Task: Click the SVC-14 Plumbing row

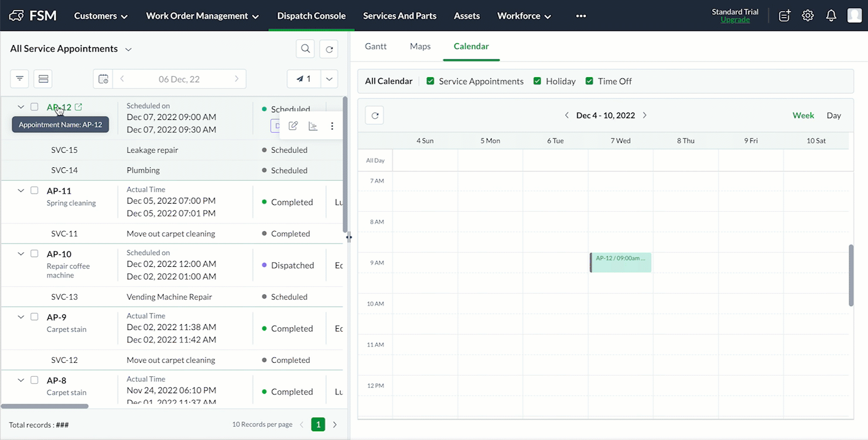Action: [x=172, y=170]
